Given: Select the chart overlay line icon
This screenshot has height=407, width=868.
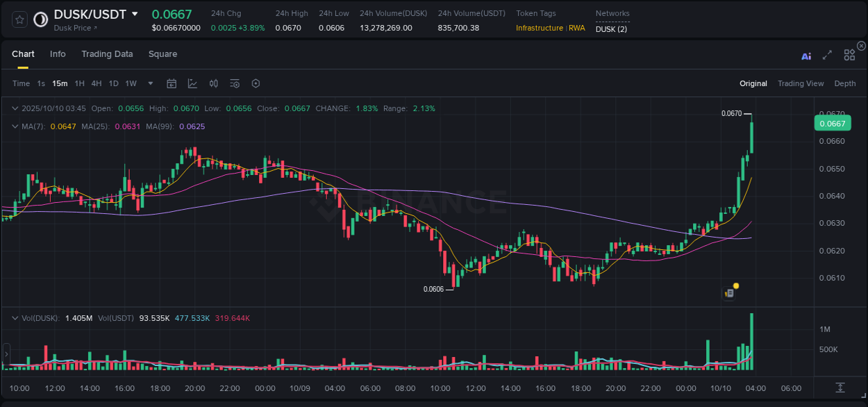Looking at the screenshot, I should [x=192, y=83].
